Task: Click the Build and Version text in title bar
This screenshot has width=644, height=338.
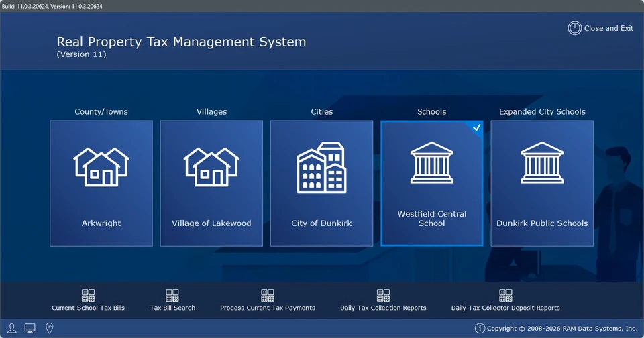Action: (52, 6)
